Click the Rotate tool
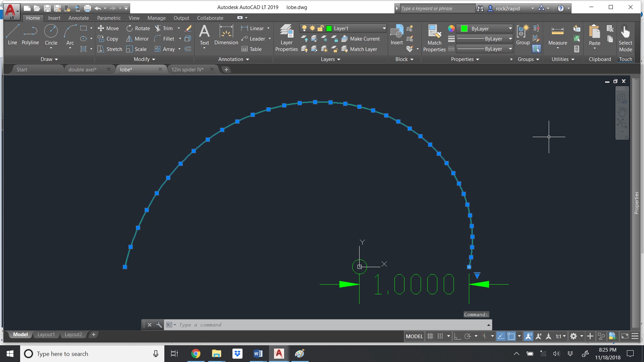The width and height of the screenshot is (644, 362). (138, 28)
